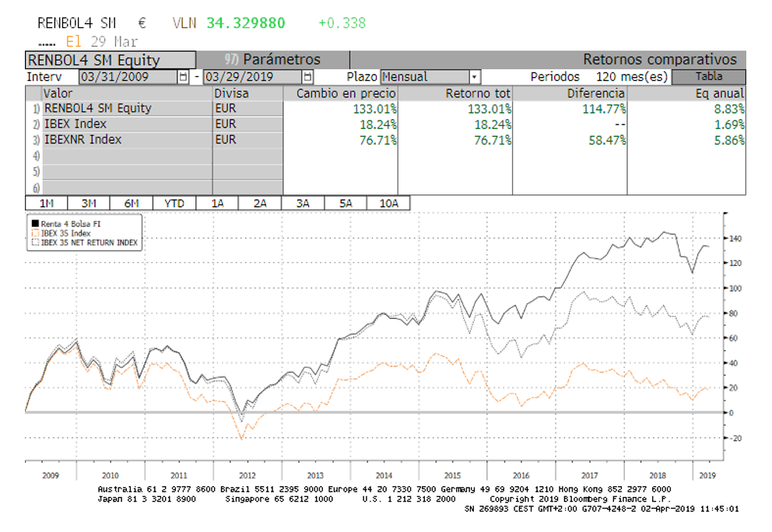Expand the Plazo Mensual dropdown arrow

[x=474, y=77]
